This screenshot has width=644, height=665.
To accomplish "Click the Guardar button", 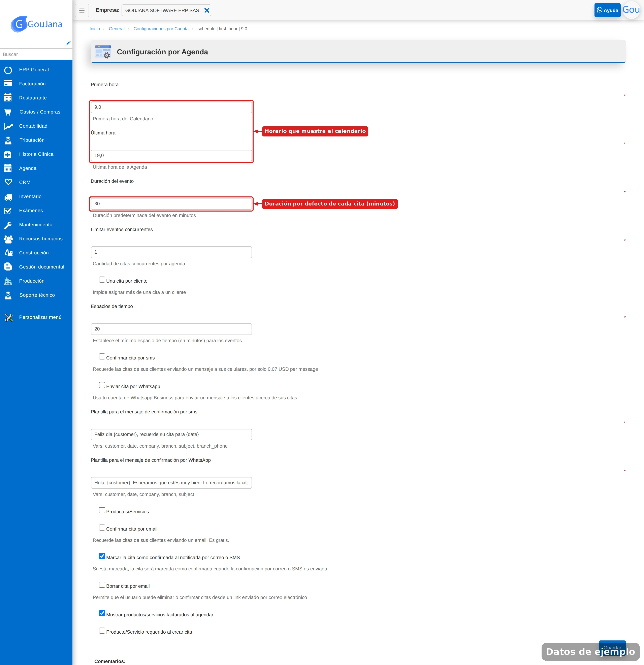I will 612,648.
